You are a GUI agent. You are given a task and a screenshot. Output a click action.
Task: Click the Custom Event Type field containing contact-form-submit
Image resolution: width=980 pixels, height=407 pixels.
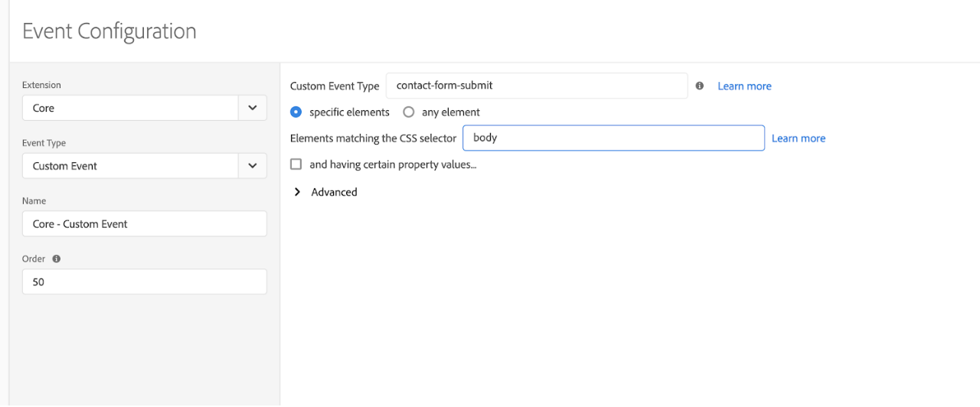[x=537, y=86]
